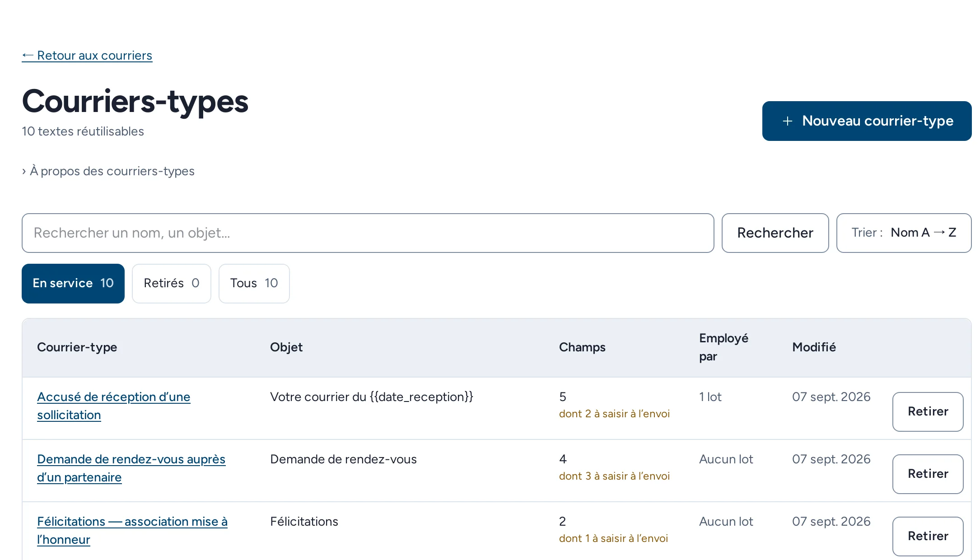Click 'Aucun lot' in the Félicitations row
The image size is (980, 560).
tap(726, 522)
